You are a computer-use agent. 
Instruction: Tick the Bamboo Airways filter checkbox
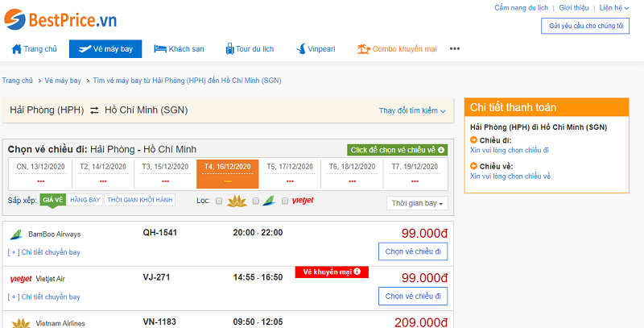pos(256,201)
